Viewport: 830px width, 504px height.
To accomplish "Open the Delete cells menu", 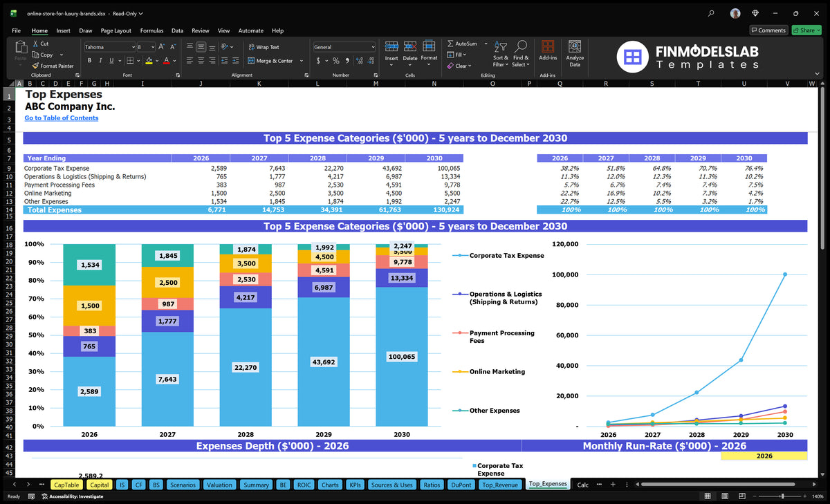I will 410,53.
